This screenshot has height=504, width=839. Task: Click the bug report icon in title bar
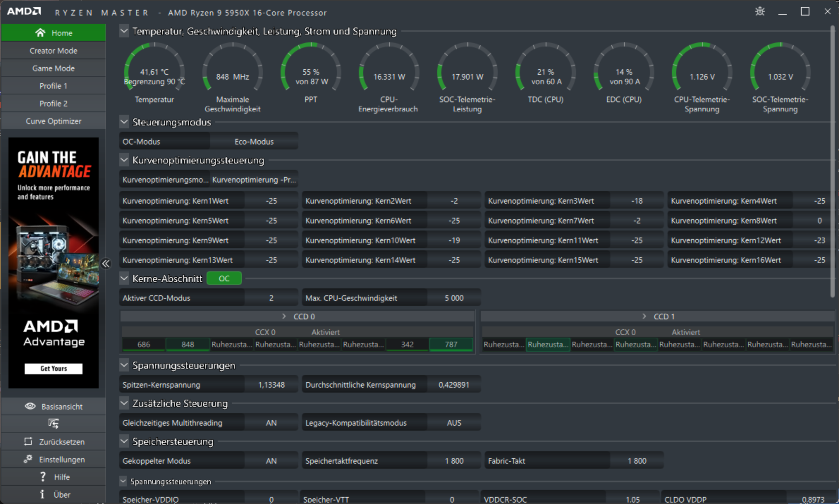(x=760, y=12)
